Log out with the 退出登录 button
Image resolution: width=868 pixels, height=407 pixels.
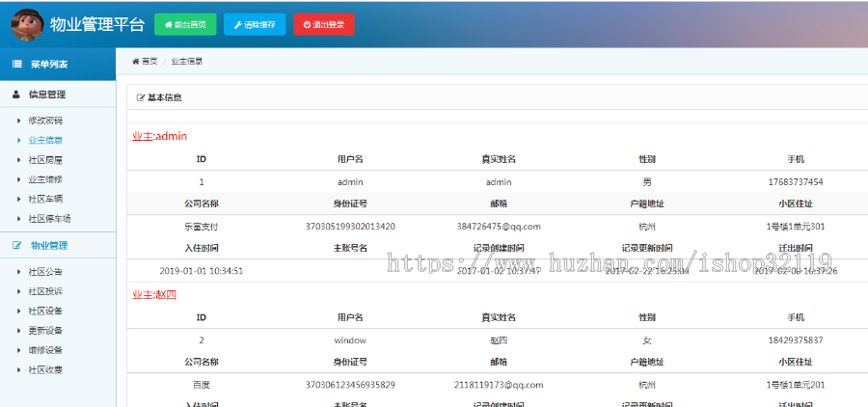[324, 24]
